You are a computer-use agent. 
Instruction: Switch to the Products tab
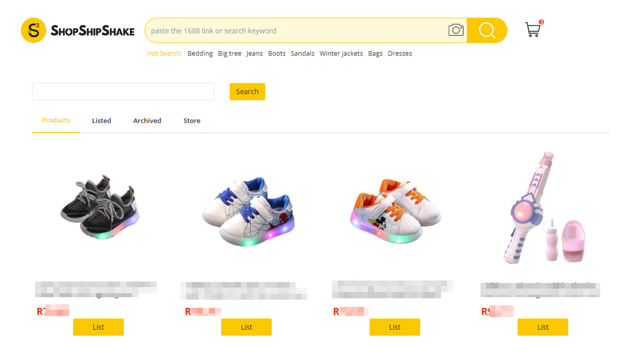(56, 120)
